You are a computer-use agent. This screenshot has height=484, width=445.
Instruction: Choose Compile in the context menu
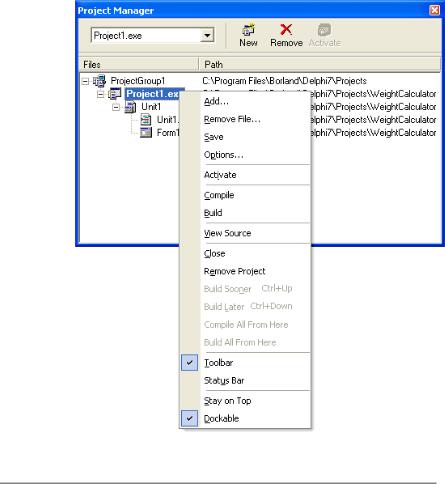point(245,195)
